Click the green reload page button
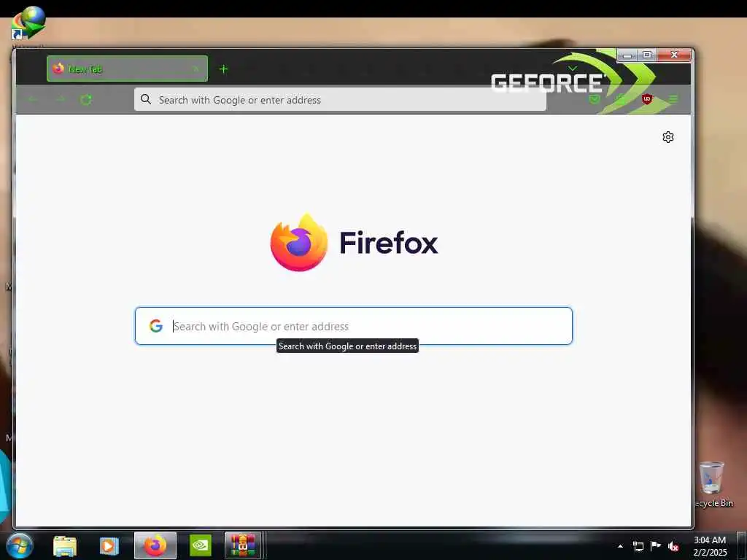This screenshot has width=747, height=560. (86, 99)
